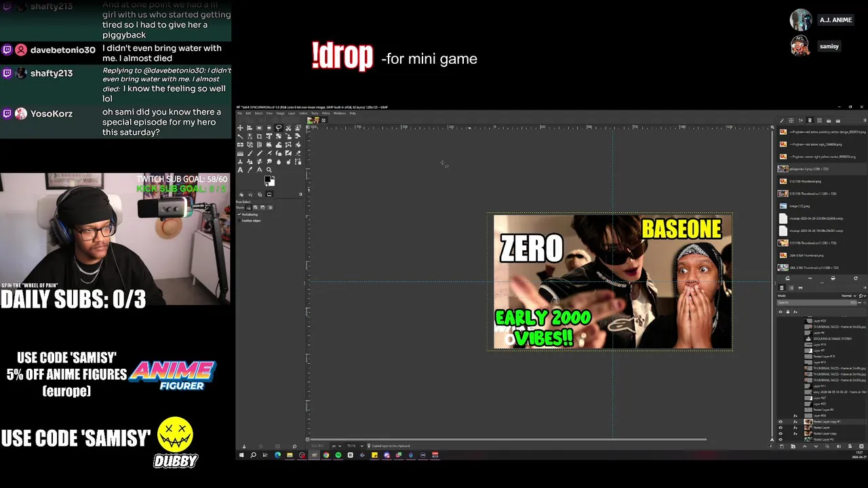
Task: Select the Eraser tool
Action: point(298,153)
